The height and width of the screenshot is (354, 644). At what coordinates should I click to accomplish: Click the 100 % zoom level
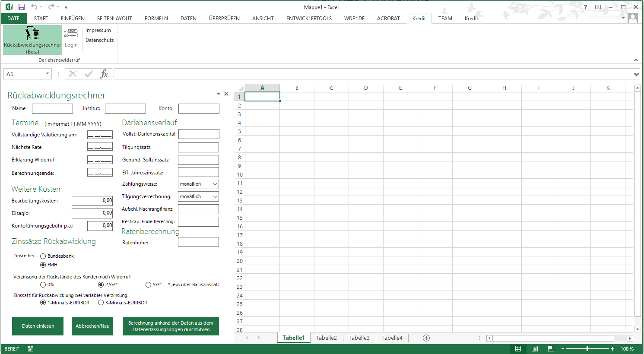(x=627, y=349)
